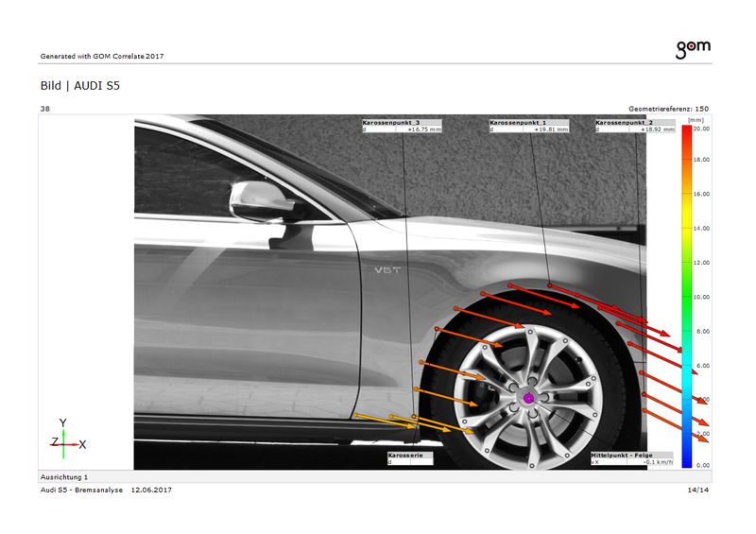This screenshot has width=756, height=534.
Task: Click the Ausrichtung 1 alignment label
Action: coord(64,477)
